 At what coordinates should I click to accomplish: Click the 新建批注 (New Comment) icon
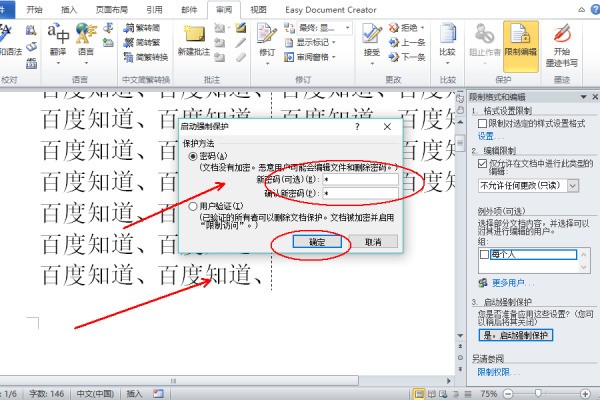coord(193,42)
